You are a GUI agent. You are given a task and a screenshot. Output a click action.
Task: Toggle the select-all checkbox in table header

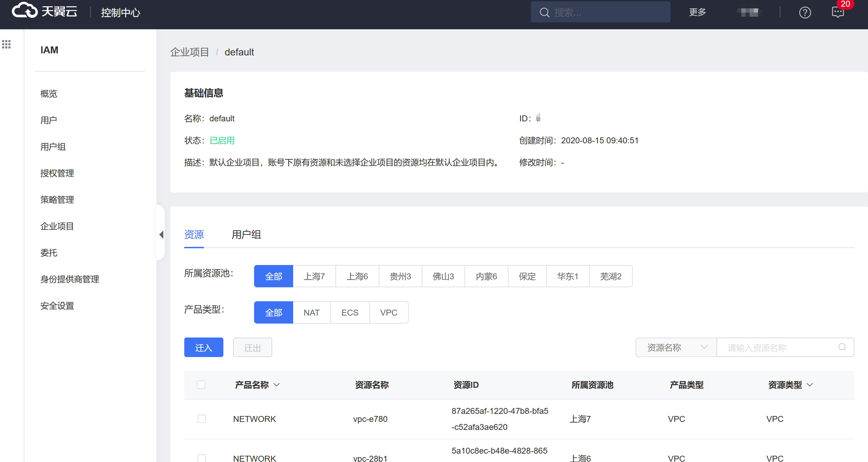pyautogui.click(x=201, y=385)
